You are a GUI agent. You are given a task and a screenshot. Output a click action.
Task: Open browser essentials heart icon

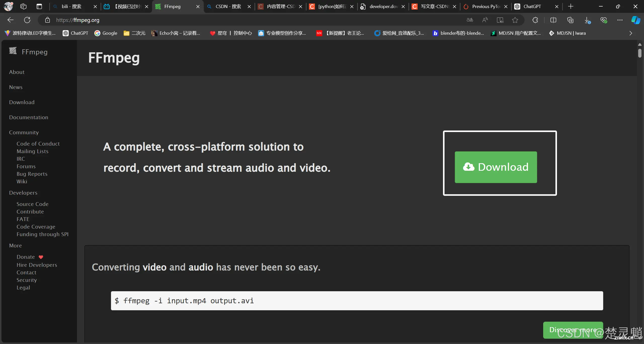pos(603,20)
